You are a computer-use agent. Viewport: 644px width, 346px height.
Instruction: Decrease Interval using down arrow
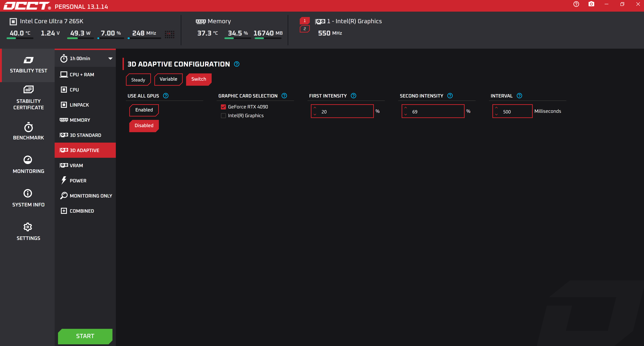tap(496, 114)
